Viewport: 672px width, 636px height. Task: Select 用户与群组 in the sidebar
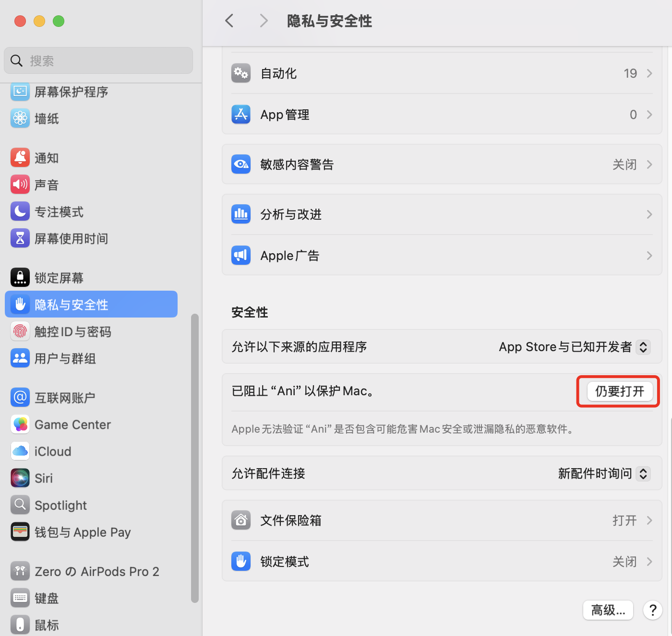65,358
